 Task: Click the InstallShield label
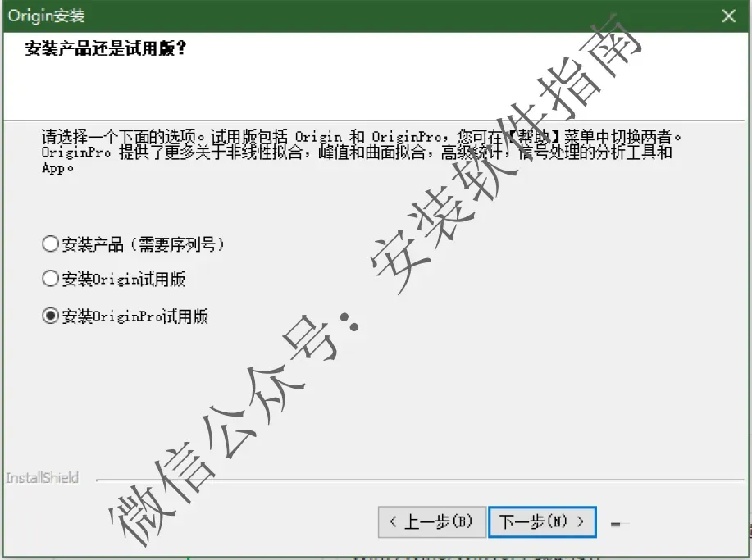42,478
